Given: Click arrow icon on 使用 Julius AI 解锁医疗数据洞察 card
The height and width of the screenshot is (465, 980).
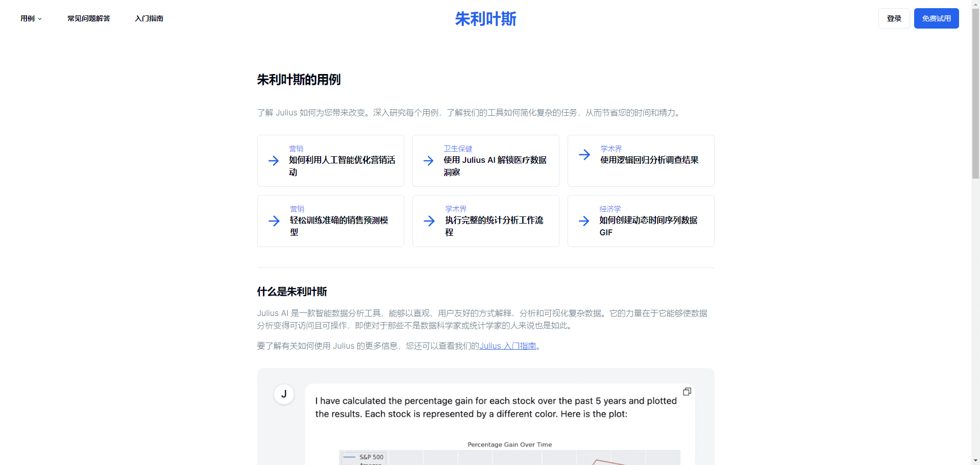Looking at the screenshot, I should [x=429, y=161].
